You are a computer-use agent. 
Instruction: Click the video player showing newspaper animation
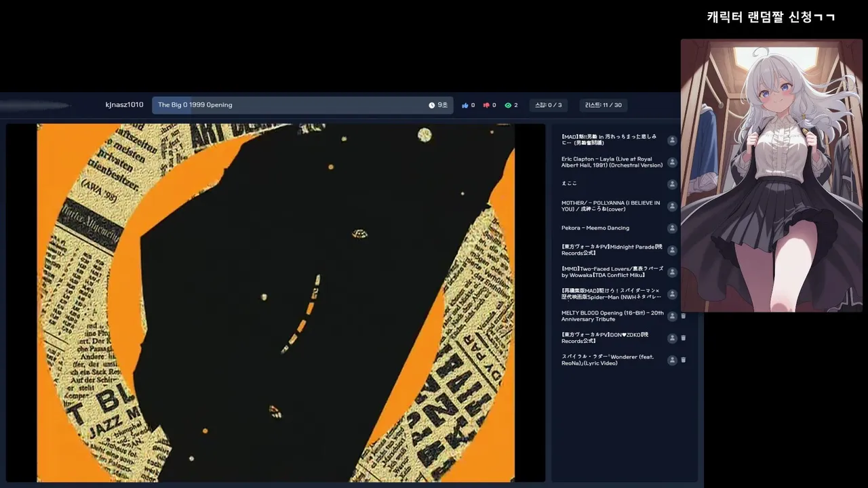coord(275,302)
